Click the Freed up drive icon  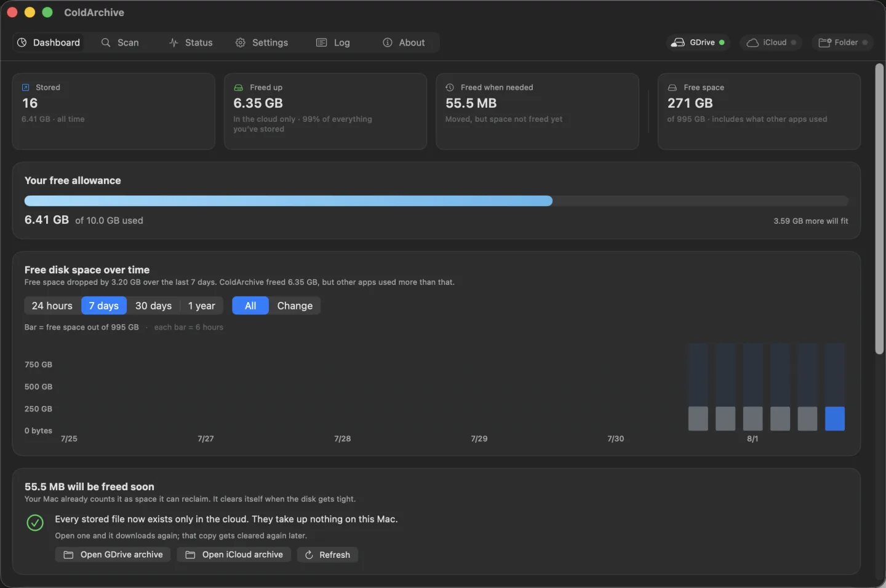tap(238, 87)
